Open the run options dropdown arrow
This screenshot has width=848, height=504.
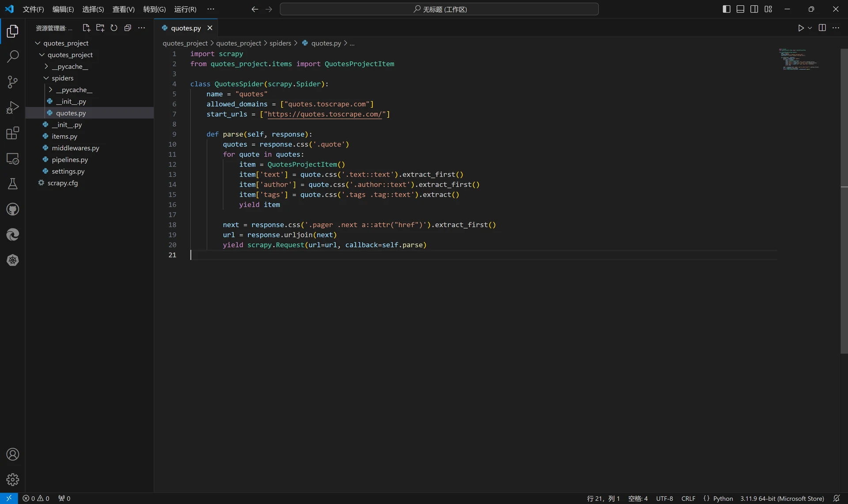(810, 28)
